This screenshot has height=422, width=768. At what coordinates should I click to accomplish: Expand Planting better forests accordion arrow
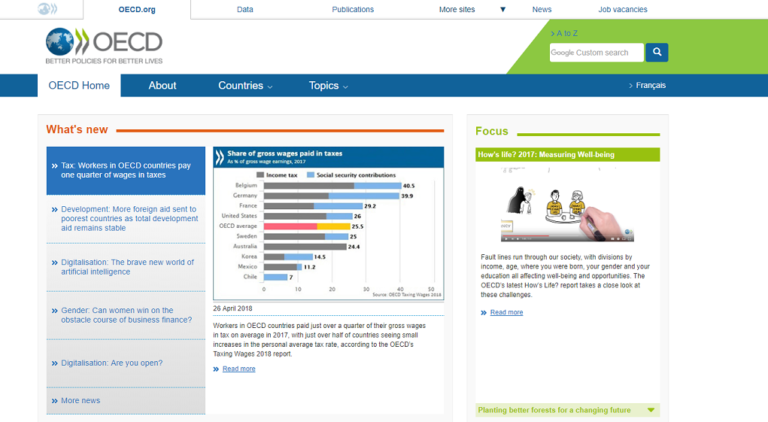651,410
